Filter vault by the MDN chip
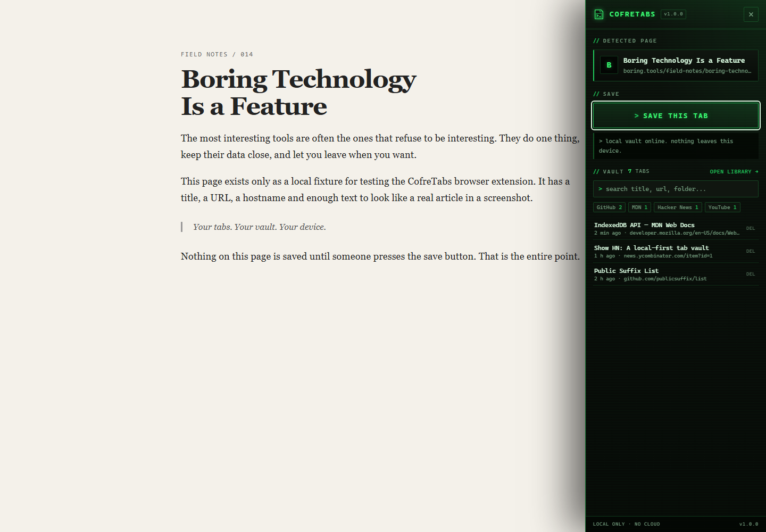This screenshot has width=766, height=532. point(639,207)
